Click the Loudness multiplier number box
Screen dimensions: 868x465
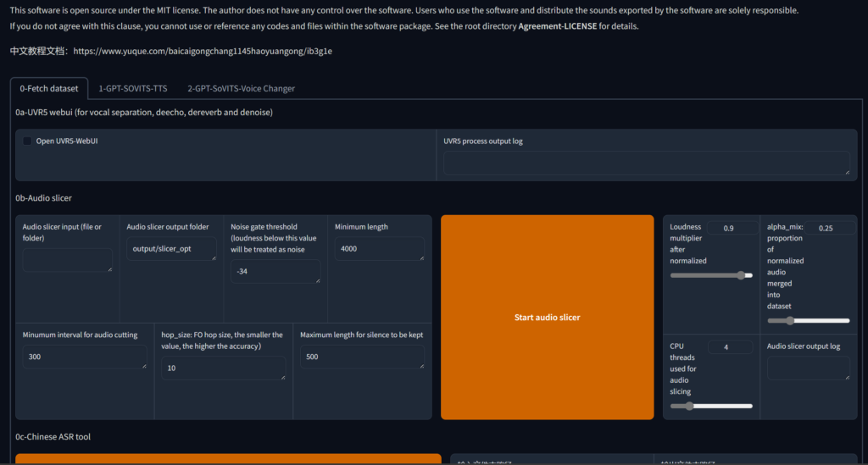[729, 228]
